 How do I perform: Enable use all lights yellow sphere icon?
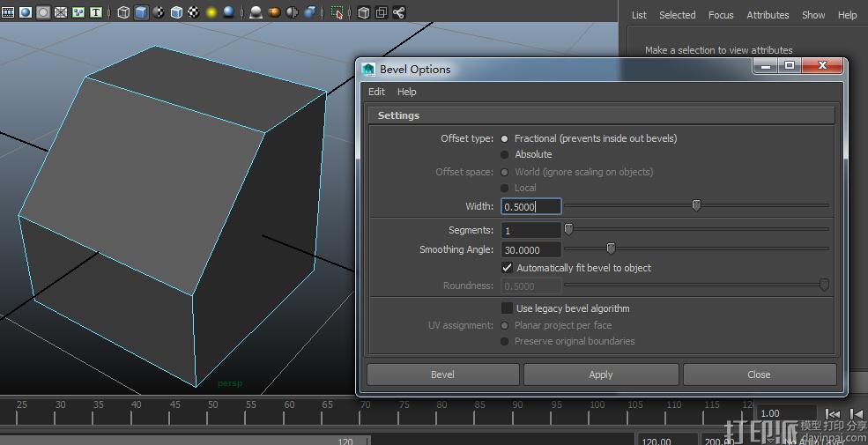(x=211, y=12)
